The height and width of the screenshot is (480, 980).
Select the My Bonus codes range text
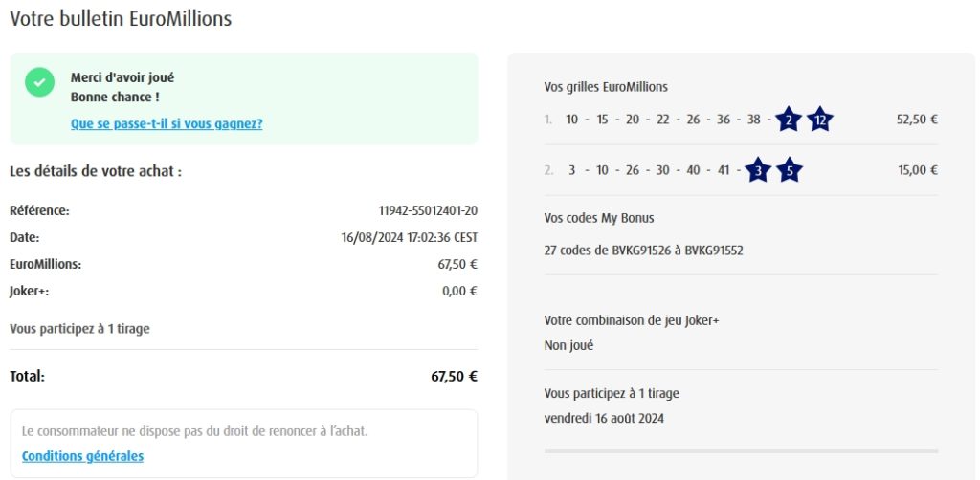tap(643, 251)
